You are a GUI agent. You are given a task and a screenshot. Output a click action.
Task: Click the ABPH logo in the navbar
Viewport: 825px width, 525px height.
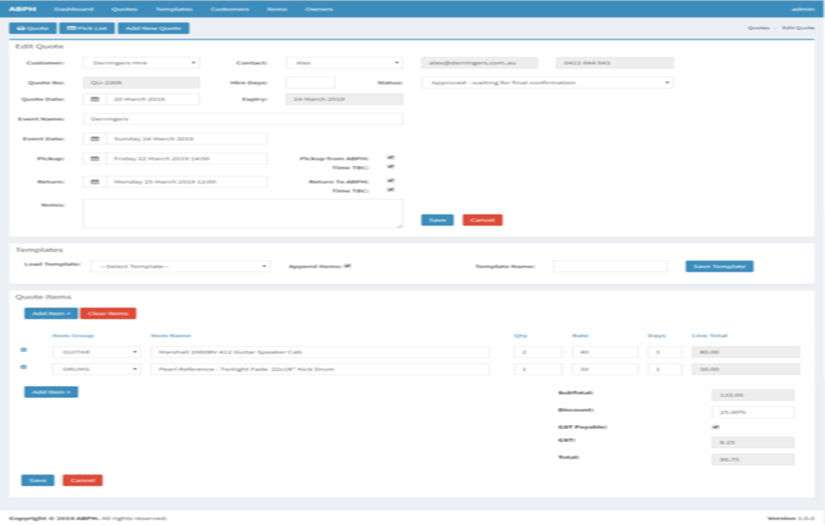[x=23, y=9]
